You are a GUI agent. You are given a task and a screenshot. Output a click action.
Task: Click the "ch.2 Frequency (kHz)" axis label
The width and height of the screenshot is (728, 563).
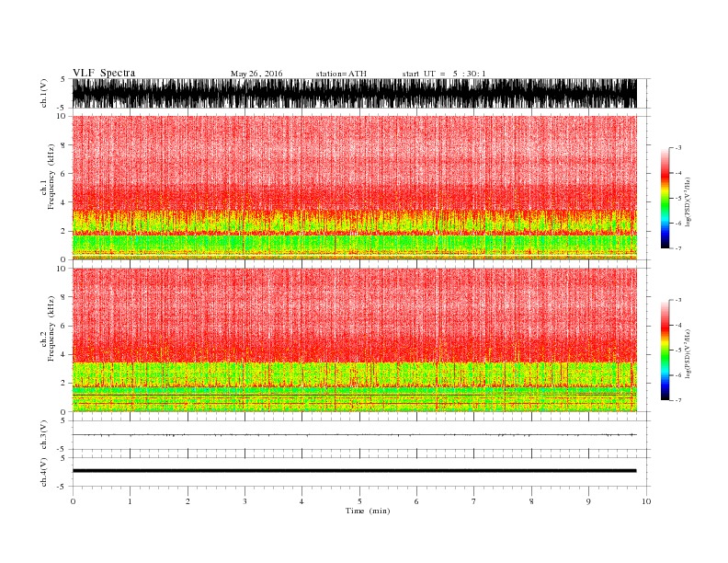[47, 328]
